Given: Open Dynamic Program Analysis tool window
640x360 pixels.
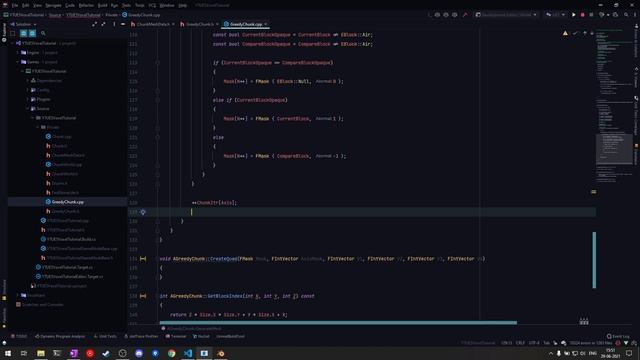Looking at the screenshot, I should point(60,336).
